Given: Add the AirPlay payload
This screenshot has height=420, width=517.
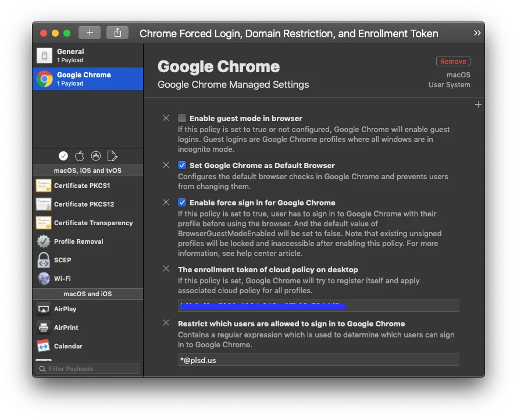Looking at the screenshot, I should [88, 309].
